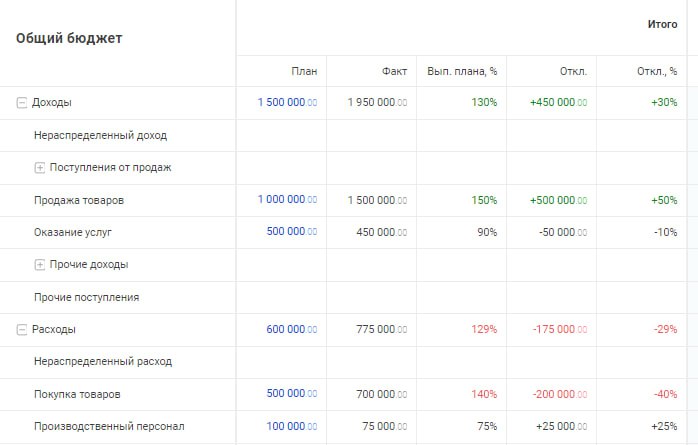Expand the Поступления от продаж group
The width and height of the screenshot is (698, 445).
coord(40,168)
